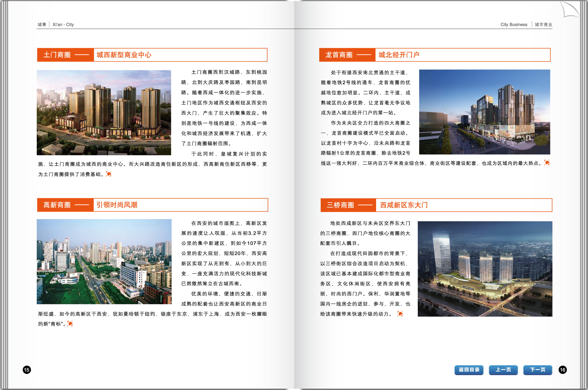
Task: Click page number 16 badge
Action: 562,370
